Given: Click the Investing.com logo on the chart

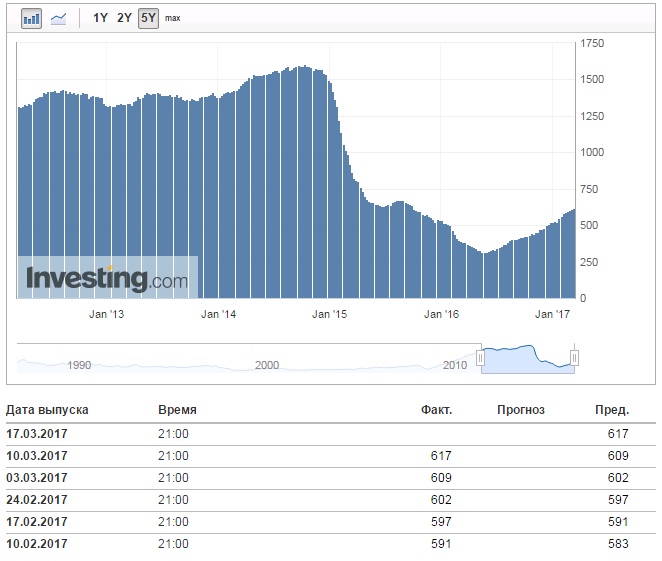Looking at the screenshot, I should point(107,278).
